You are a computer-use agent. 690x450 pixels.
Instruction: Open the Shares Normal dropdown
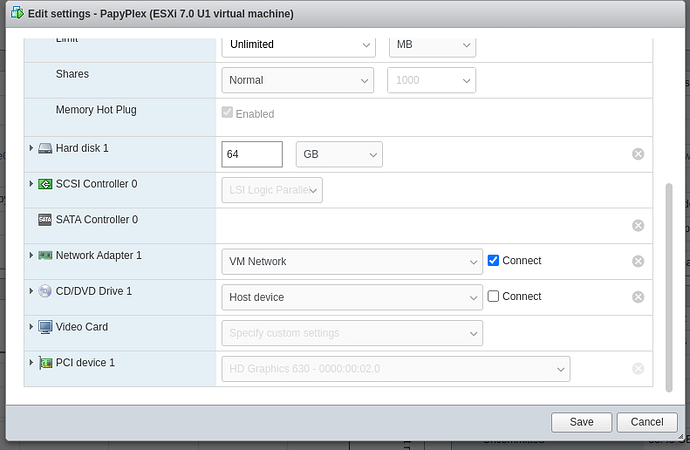[297, 80]
